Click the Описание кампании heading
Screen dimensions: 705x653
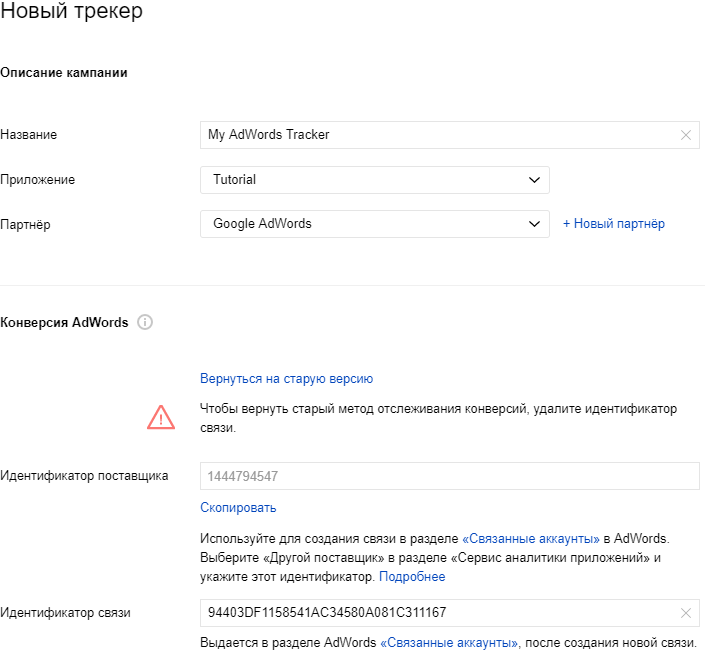tap(64, 73)
